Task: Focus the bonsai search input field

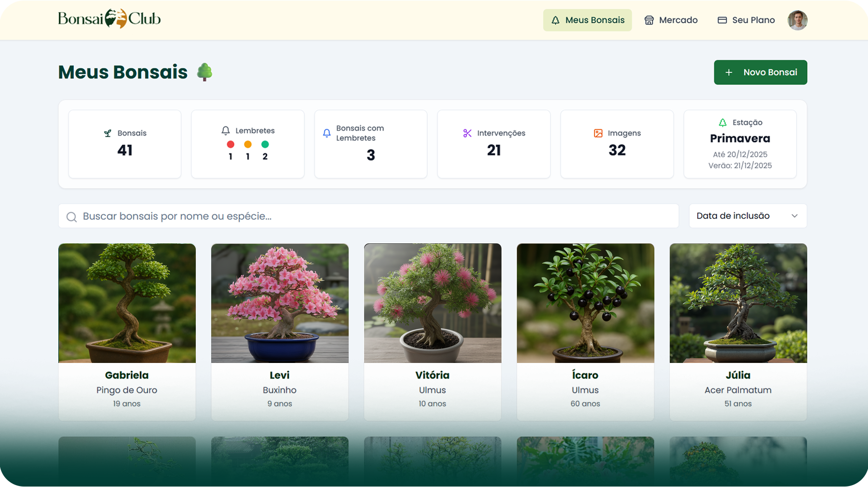Action: click(x=376, y=216)
